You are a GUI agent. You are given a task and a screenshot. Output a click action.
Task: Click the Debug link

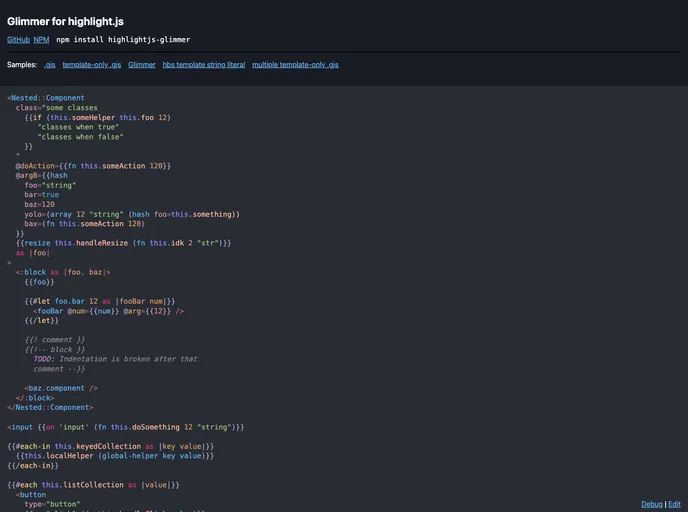click(x=652, y=504)
